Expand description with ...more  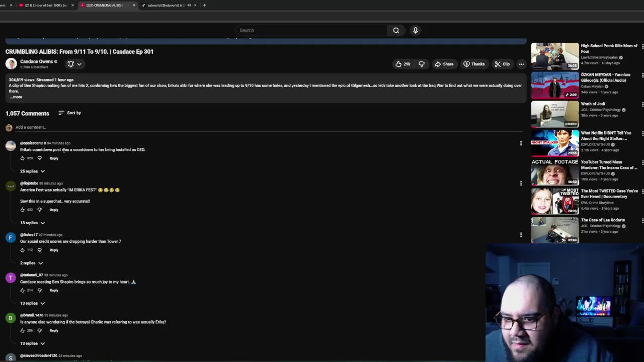16,97
